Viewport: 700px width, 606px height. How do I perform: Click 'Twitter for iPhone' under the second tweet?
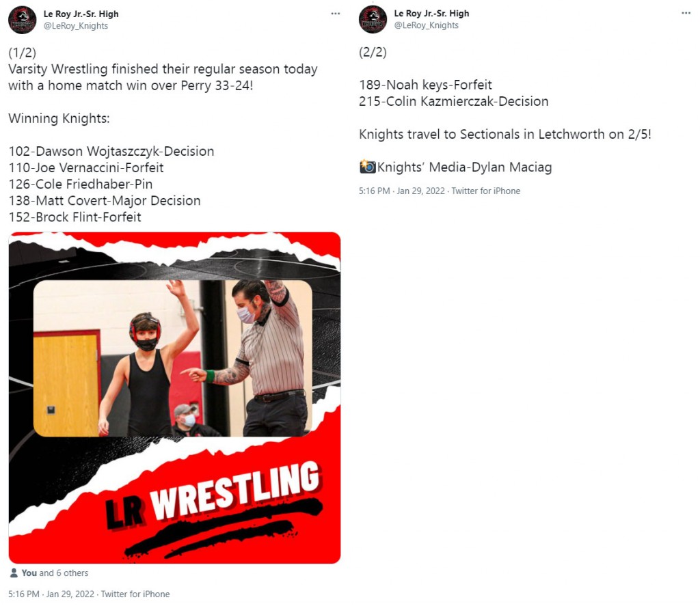click(x=486, y=191)
